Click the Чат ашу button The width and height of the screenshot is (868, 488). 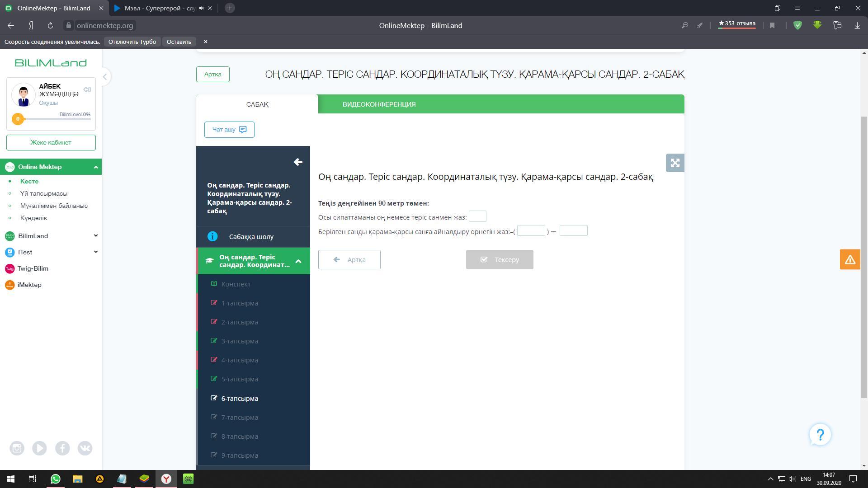coord(229,130)
